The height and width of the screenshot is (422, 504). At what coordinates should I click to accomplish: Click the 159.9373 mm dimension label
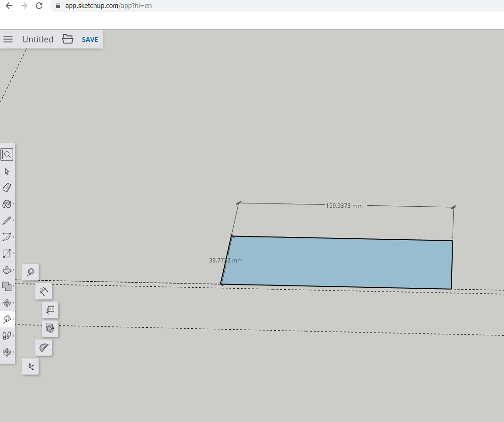[344, 206]
